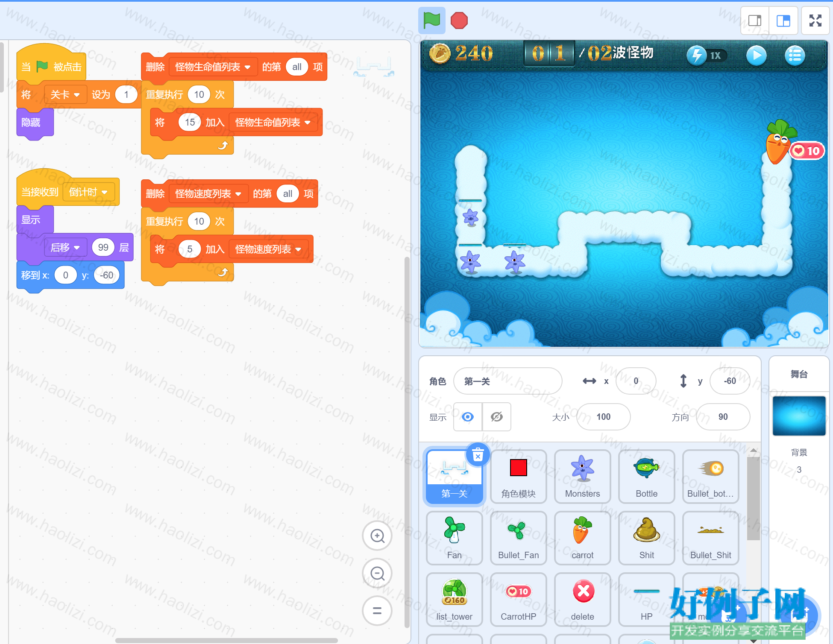Edit the 99 layers value
833x644 pixels.
pyautogui.click(x=103, y=248)
